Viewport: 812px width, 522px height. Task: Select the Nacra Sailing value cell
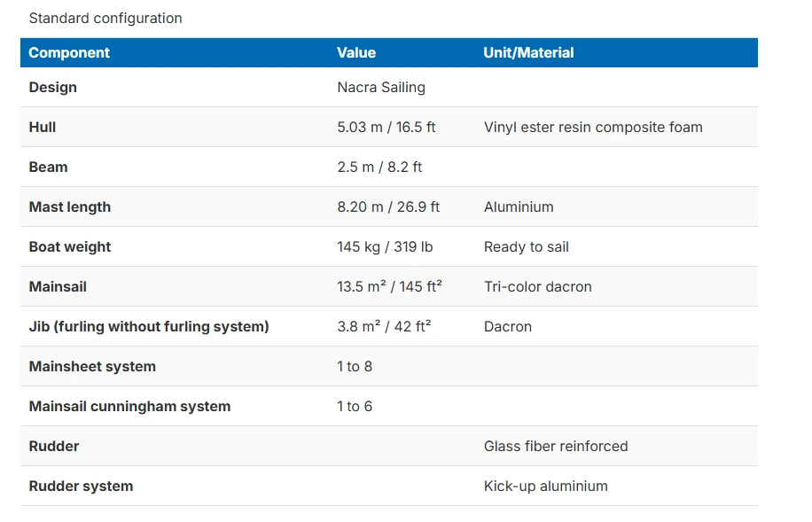[381, 88]
